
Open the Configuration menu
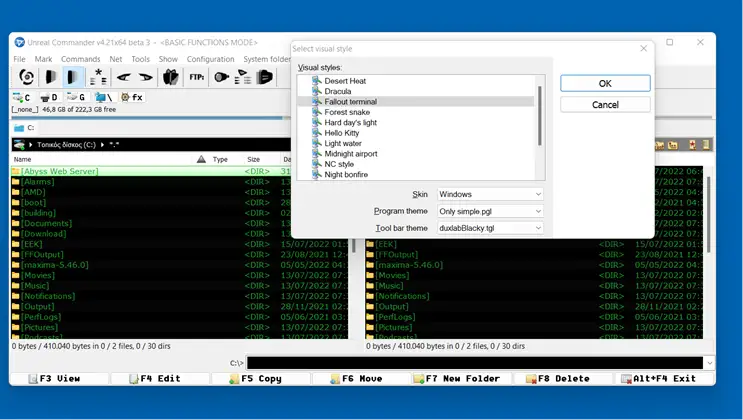tap(210, 59)
